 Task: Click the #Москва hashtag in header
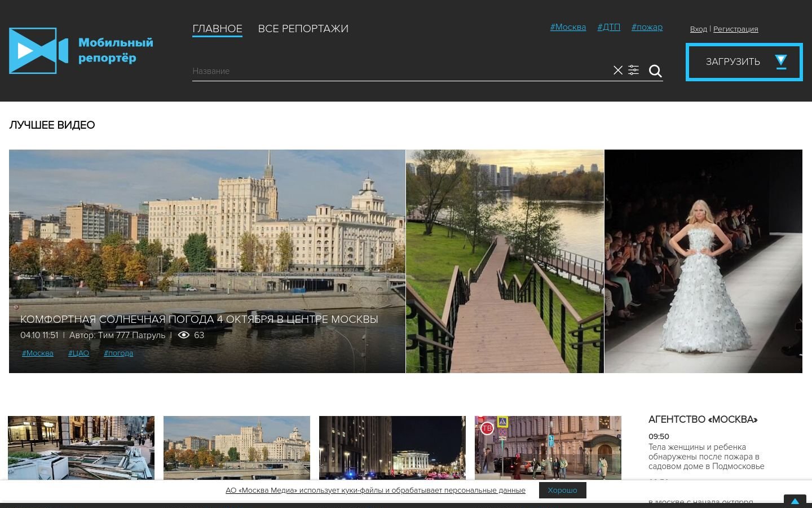(x=568, y=27)
